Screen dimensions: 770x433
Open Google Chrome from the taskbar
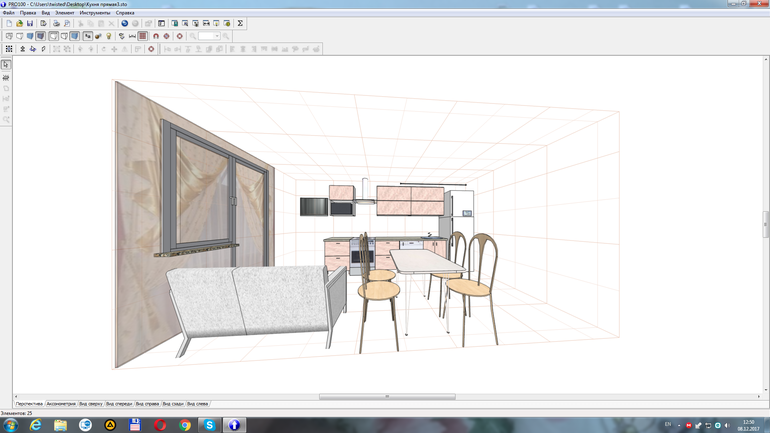coord(185,425)
